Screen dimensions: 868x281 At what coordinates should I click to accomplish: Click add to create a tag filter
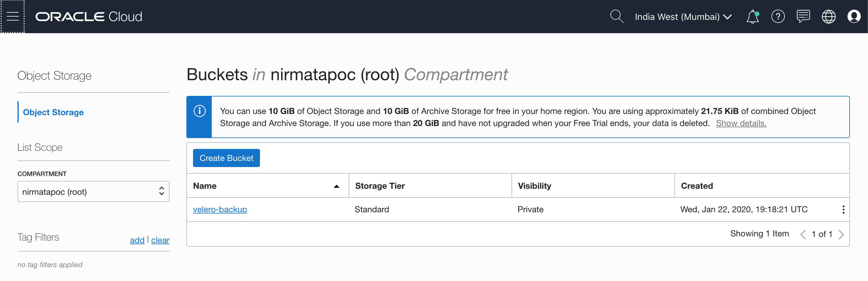[137, 240]
